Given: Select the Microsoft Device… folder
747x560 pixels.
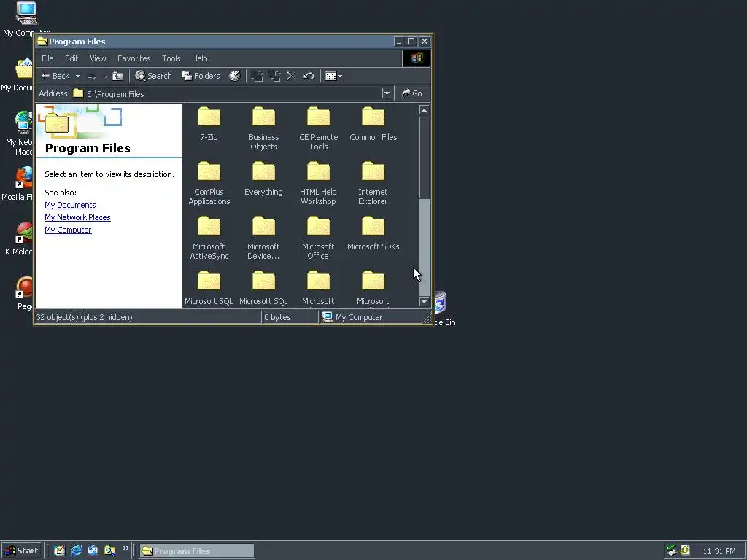Looking at the screenshot, I should (263, 238).
